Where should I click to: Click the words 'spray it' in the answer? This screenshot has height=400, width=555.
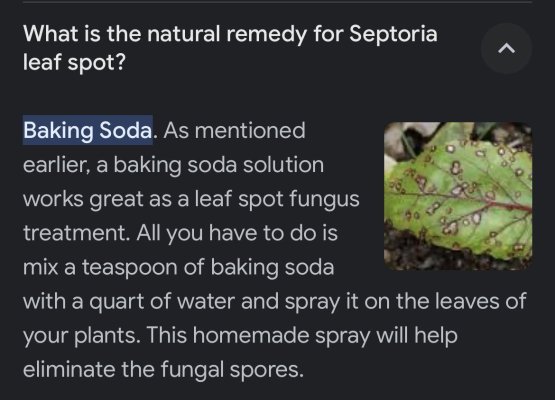coord(321,301)
